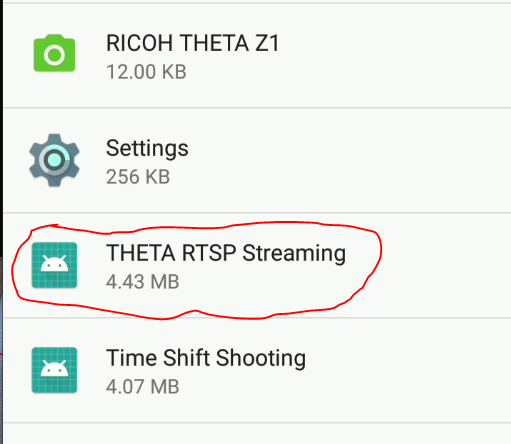Click the 4.43 MB size label
511x444 pixels.
[x=143, y=282]
